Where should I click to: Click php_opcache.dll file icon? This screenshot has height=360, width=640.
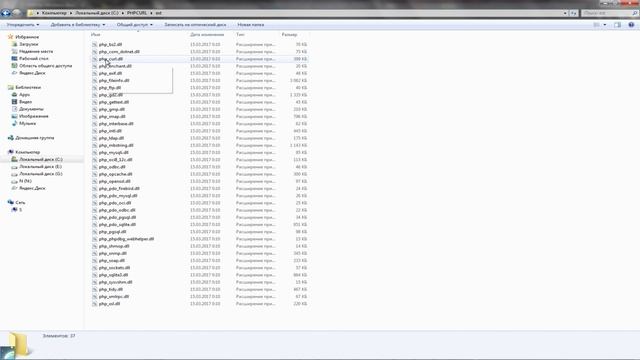95,174
